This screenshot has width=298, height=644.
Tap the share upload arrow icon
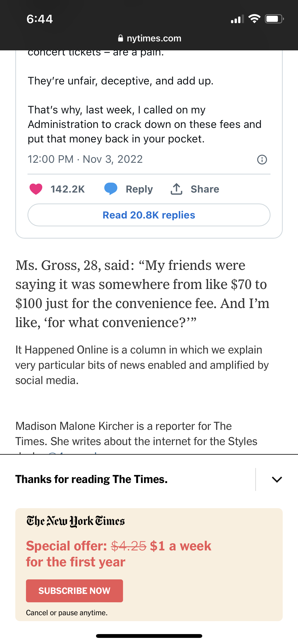(x=176, y=189)
